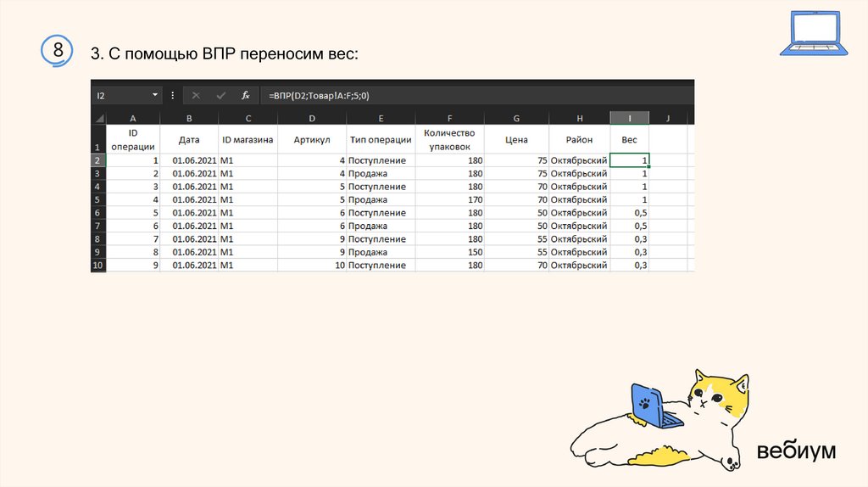Select column F header
The height and width of the screenshot is (487, 868).
pos(449,118)
